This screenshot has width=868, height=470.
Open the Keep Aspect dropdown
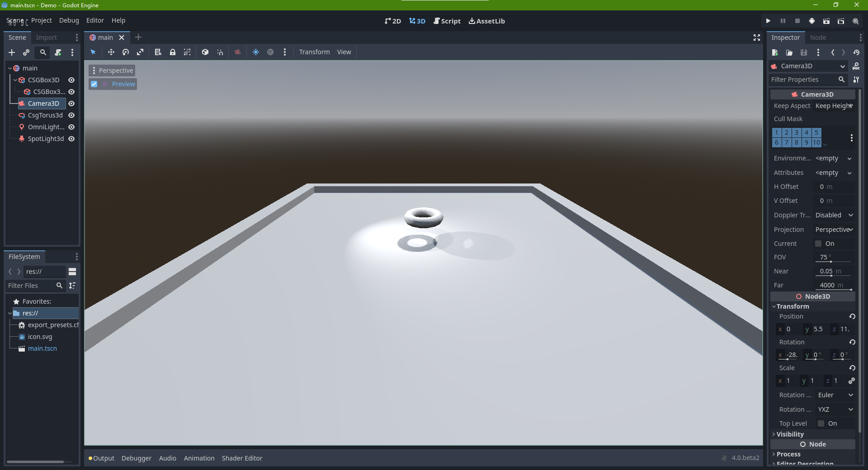click(x=833, y=106)
